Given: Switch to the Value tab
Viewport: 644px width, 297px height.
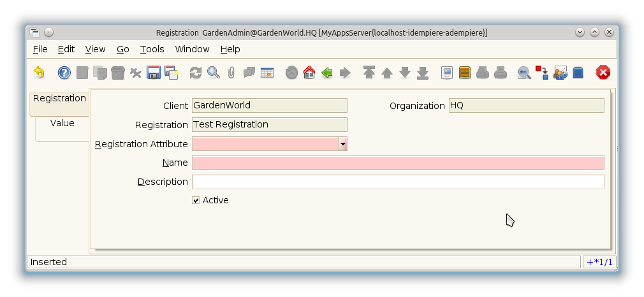Looking at the screenshot, I should [x=62, y=124].
